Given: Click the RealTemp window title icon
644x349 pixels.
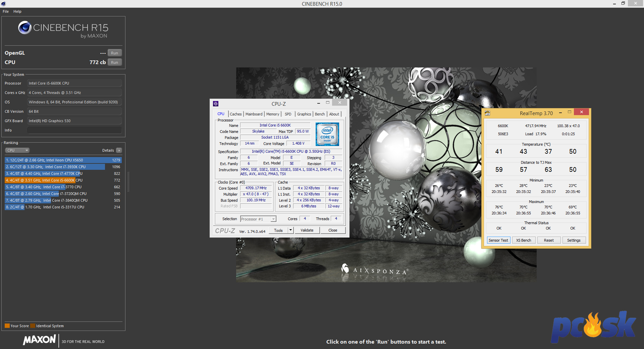Looking at the screenshot, I should pyautogui.click(x=487, y=113).
